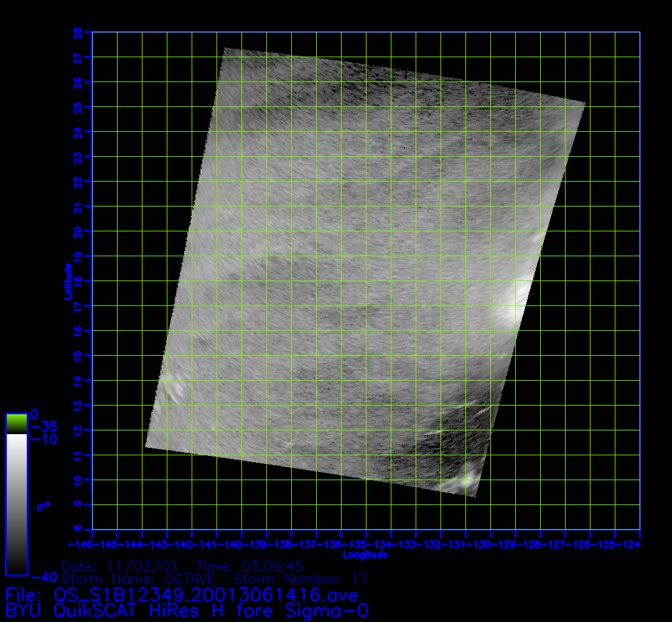The width and height of the screenshot is (672, 622).
Task: Click the Longitude axis title
Action: [x=365, y=554]
